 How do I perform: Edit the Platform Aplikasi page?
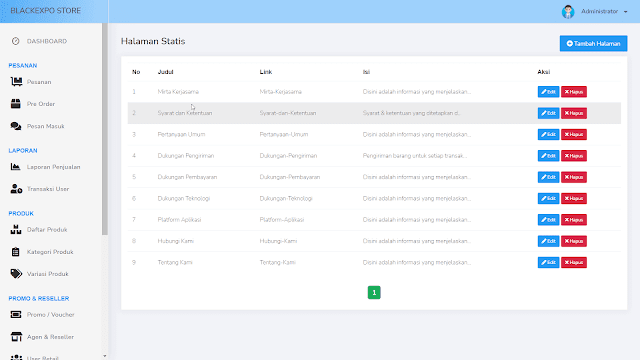(548, 220)
